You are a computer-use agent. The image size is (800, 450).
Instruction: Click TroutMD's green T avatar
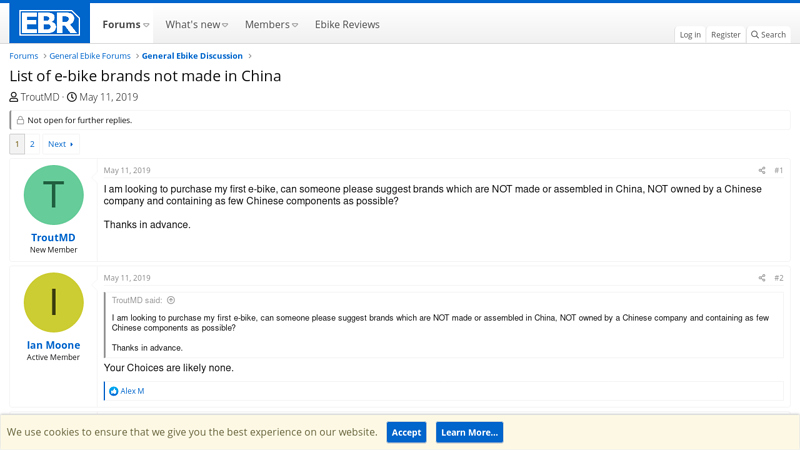coord(53,195)
